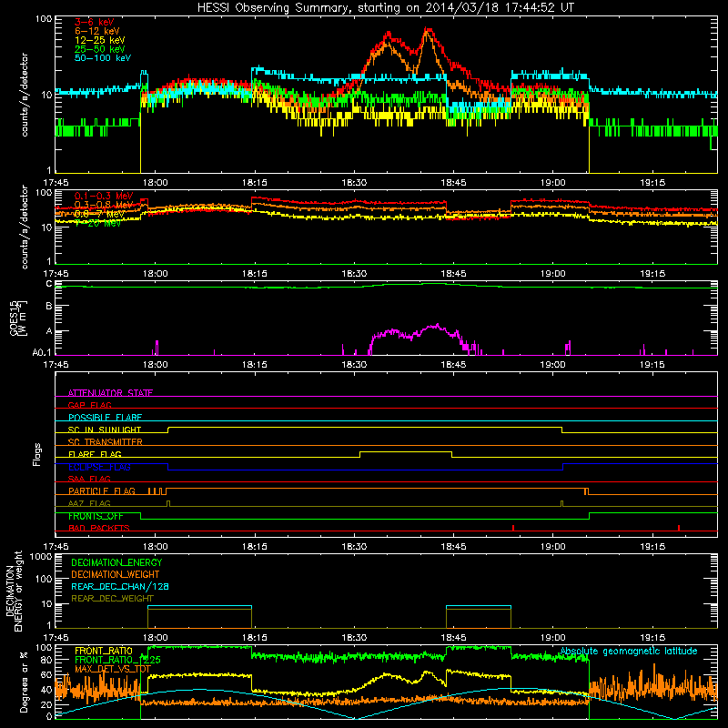The width and height of the screenshot is (728, 728).
Task: Click the DECIMATION_WEIGHT legend label
Action: [116, 574]
